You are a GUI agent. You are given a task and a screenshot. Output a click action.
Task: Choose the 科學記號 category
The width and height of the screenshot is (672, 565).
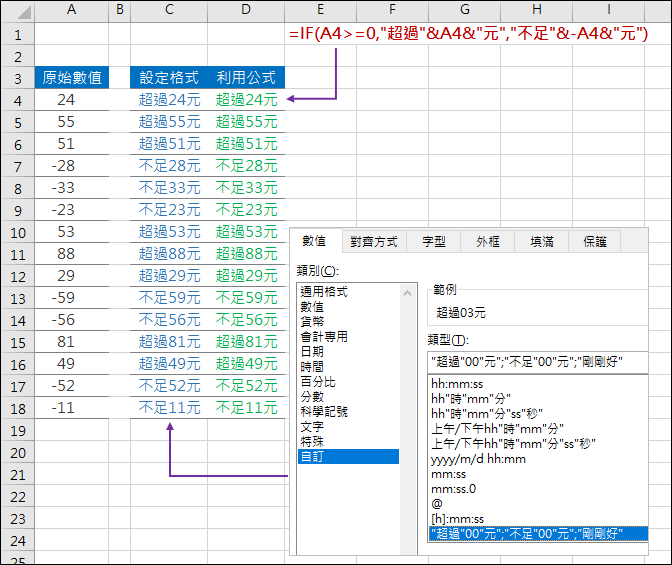[348, 412]
